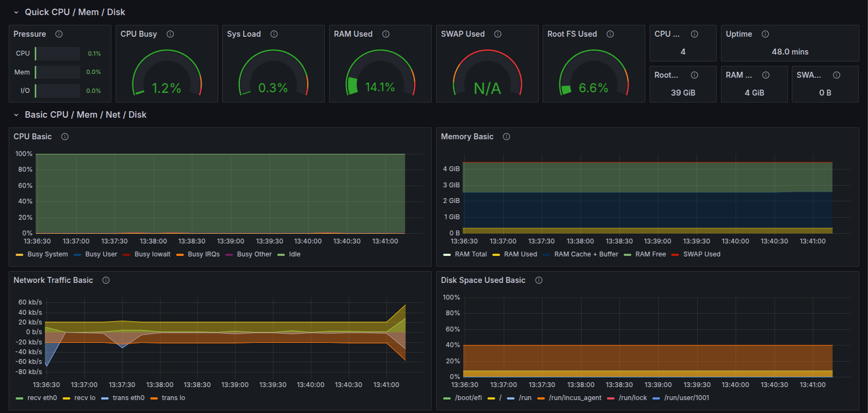Click the Memory Basic info icon

pos(506,137)
